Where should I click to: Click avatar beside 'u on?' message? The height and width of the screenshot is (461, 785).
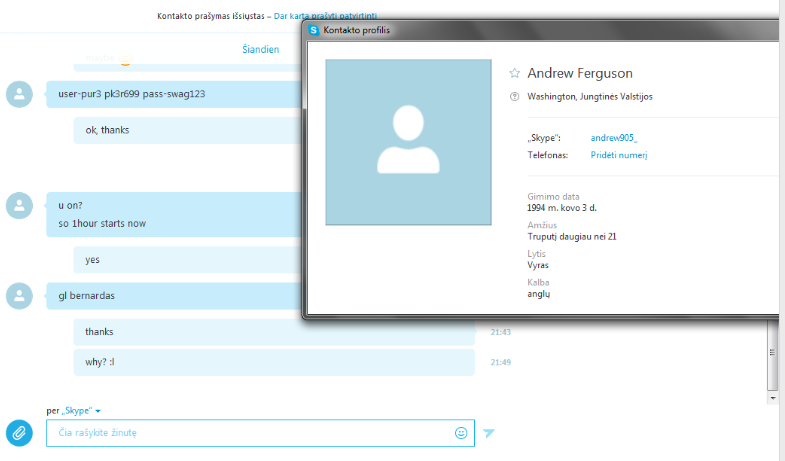click(x=19, y=206)
